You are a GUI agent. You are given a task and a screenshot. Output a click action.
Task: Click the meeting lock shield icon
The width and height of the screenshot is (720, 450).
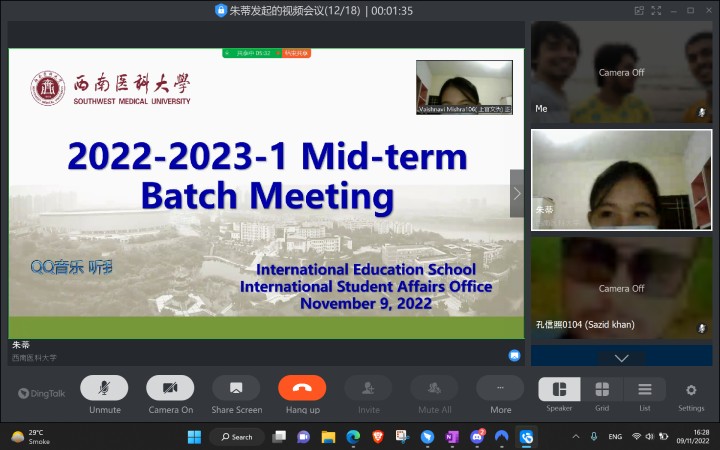221,10
